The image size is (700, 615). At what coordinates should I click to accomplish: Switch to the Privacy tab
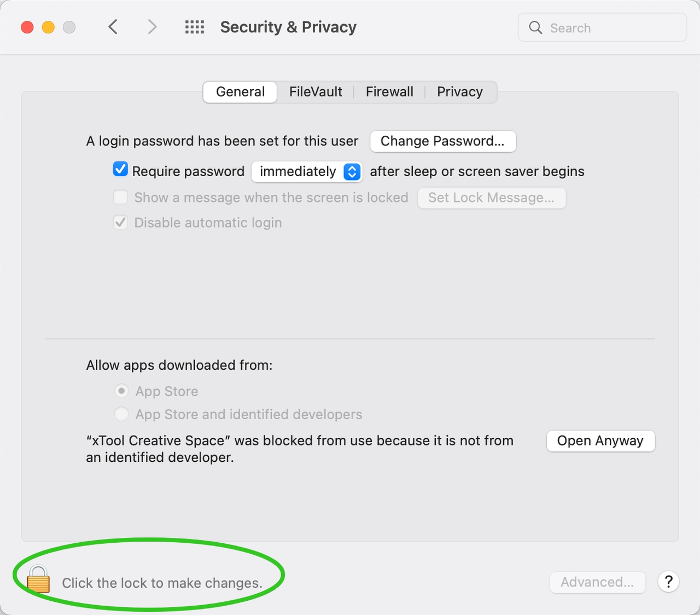click(459, 92)
